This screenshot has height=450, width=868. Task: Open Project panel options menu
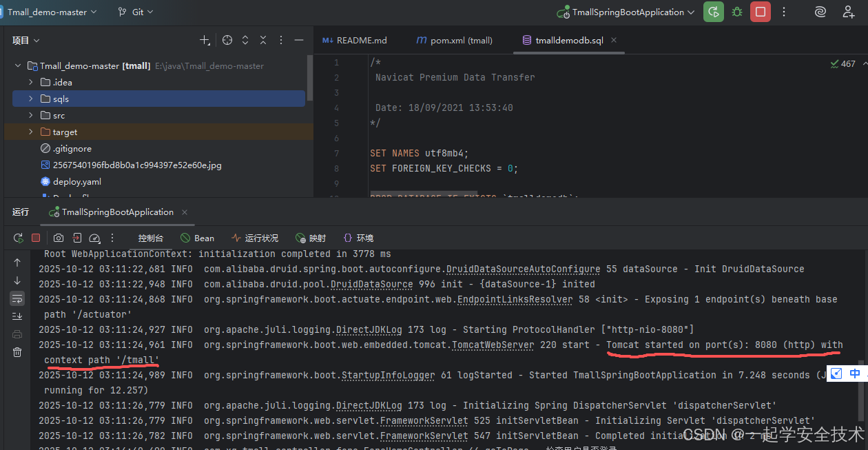[281, 41]
